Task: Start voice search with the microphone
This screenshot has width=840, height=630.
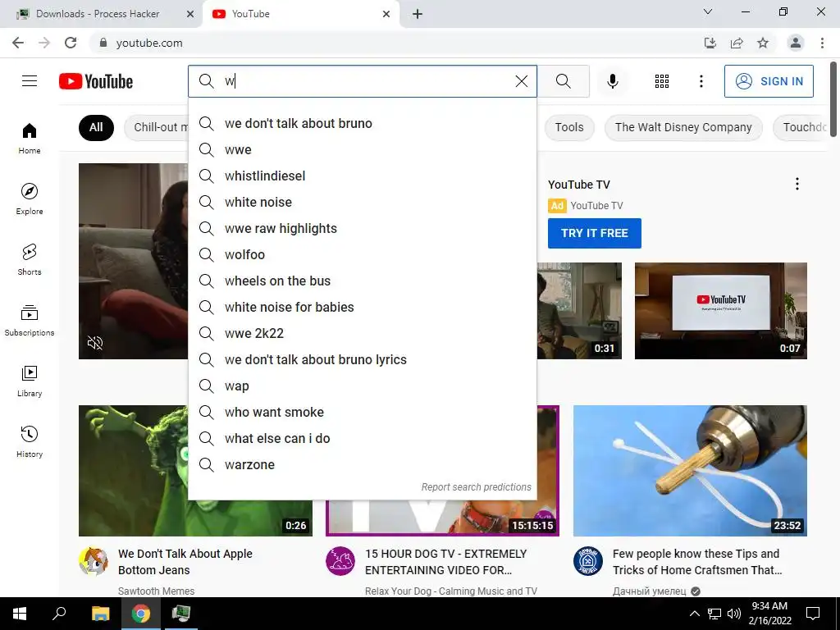Action: coord(613,81)
